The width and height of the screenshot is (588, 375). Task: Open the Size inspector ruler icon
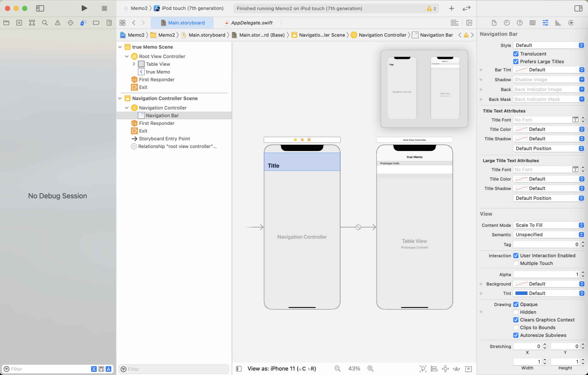click(x=558, y=23)
